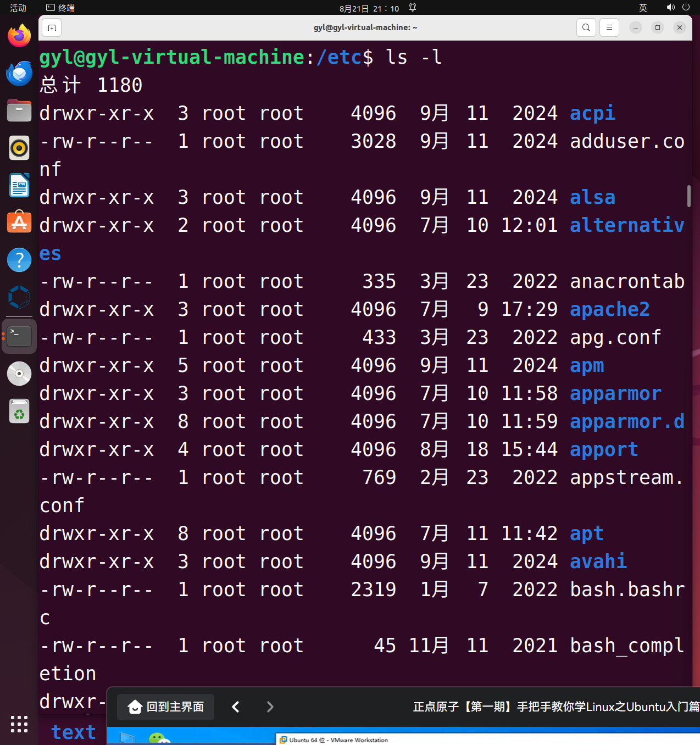Open the 英 input method indicator

(643, 8)
